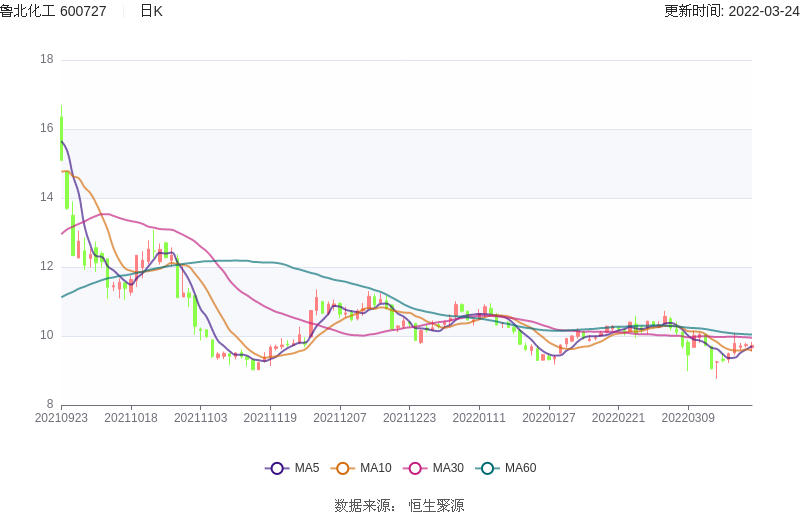The image size is (800, 517).
Task: Click the 20210923 date axis label
Action: [x=61, y=418]
